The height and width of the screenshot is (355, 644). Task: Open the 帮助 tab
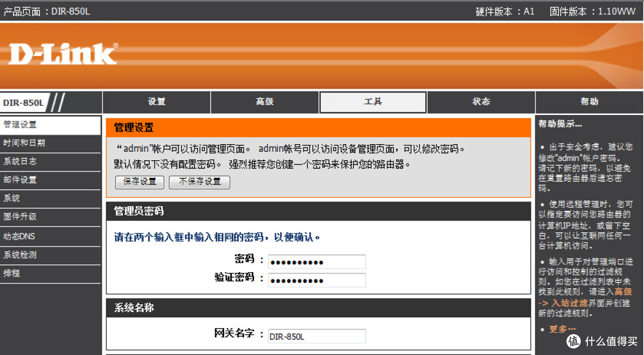[589, 102]
